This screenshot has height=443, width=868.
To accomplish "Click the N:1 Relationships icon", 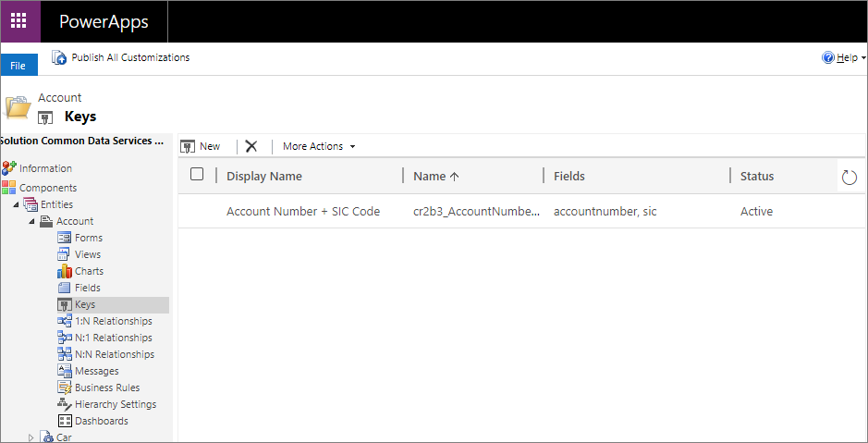I will tap(65, 338).
